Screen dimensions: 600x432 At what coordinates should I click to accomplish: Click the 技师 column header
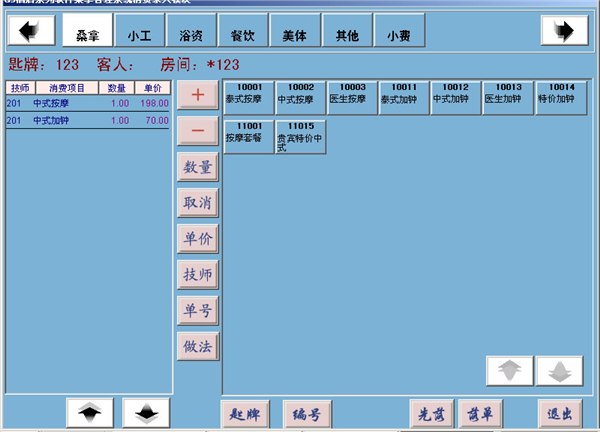[20, 88]
